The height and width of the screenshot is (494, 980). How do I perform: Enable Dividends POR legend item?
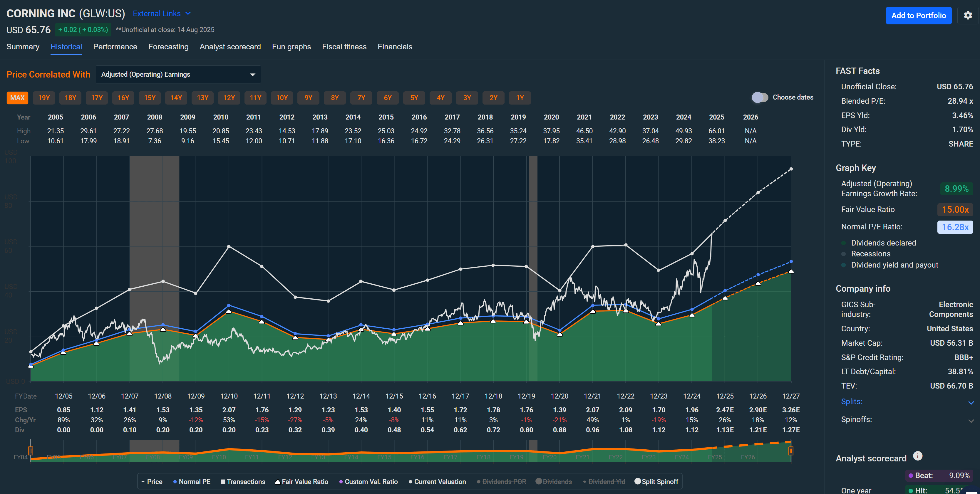click(x=501, y=481)
